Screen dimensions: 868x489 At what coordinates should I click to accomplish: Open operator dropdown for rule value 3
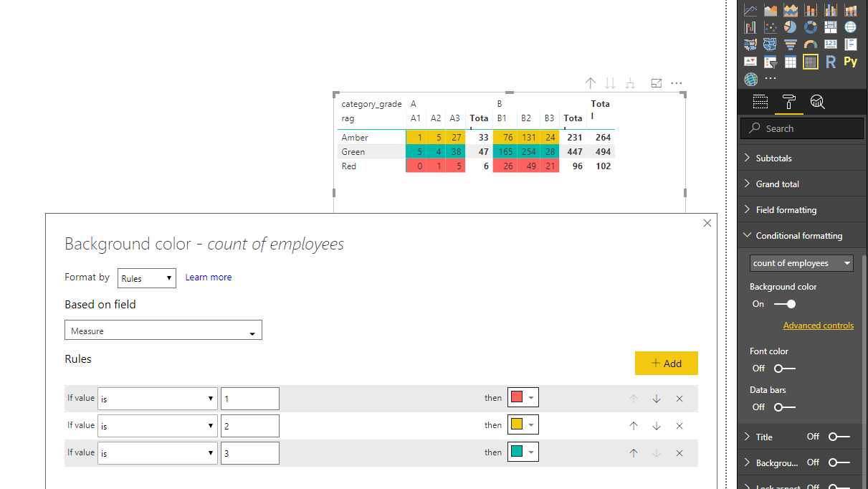click(x=158, y=453)
